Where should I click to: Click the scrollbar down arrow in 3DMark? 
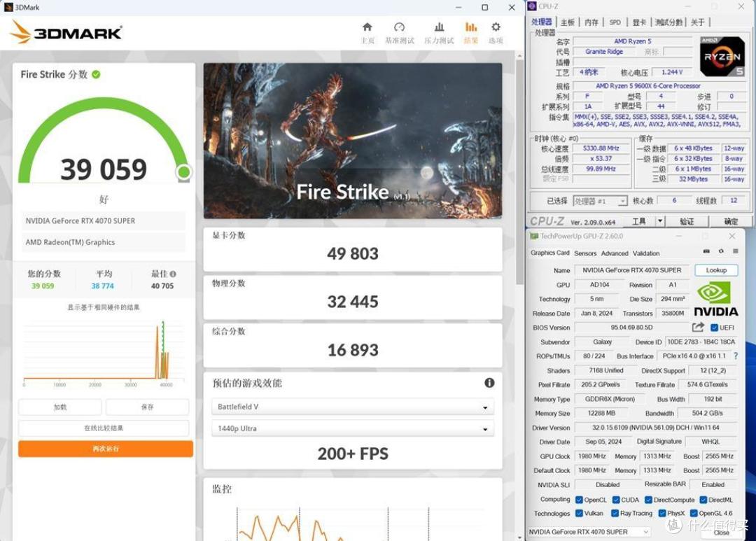pos(519,537)
